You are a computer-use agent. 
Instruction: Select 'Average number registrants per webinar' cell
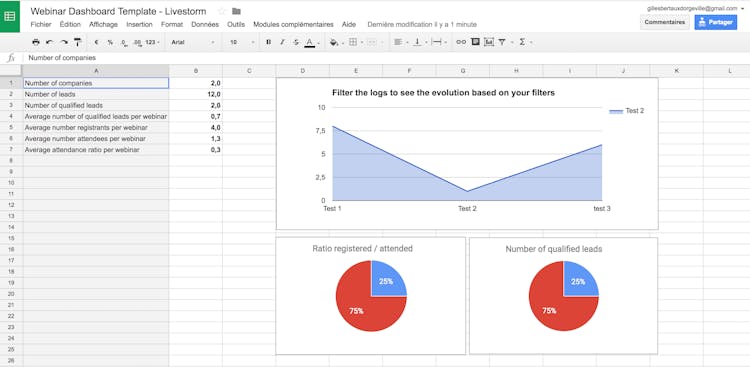pos(96,128)
